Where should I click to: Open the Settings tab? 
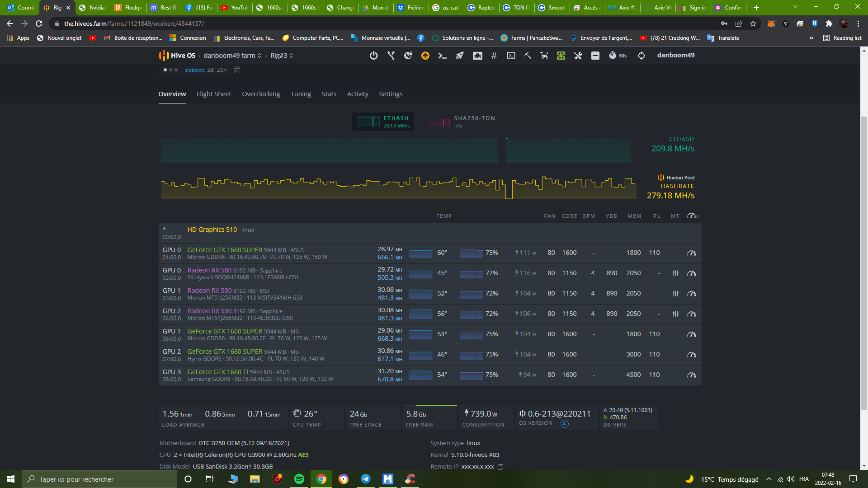click(x=391, y=94)
